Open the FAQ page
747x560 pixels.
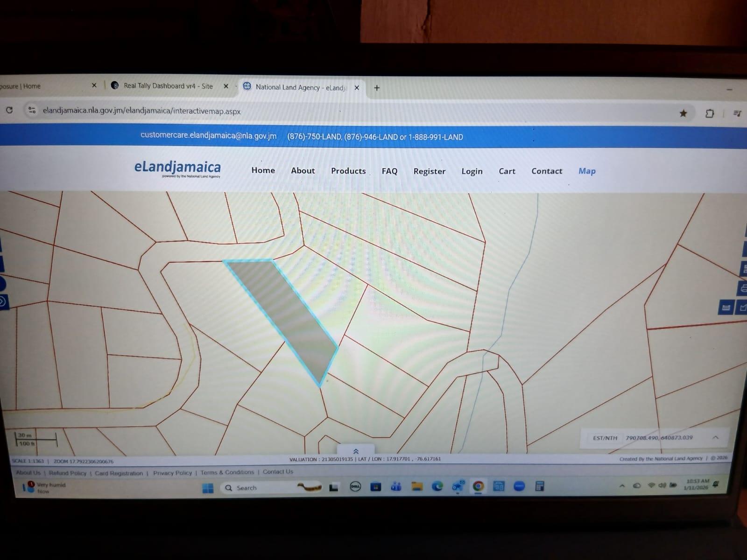coord(389,171)
